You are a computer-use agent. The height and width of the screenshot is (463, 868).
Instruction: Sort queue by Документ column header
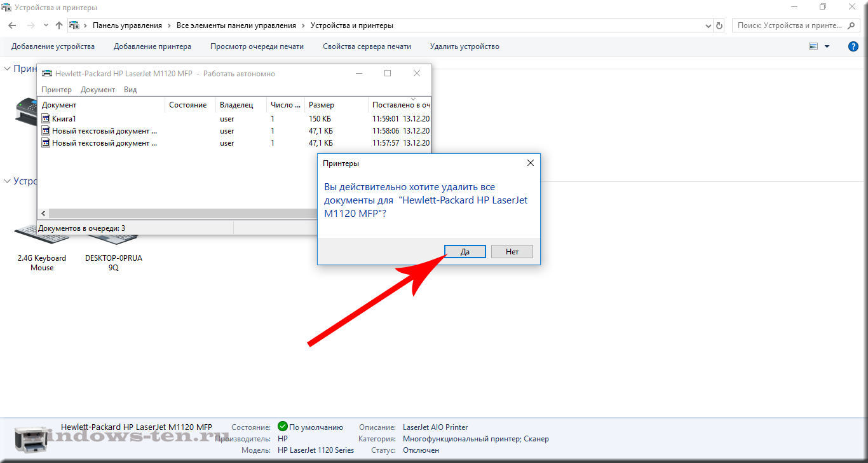[x=102, y=105]
